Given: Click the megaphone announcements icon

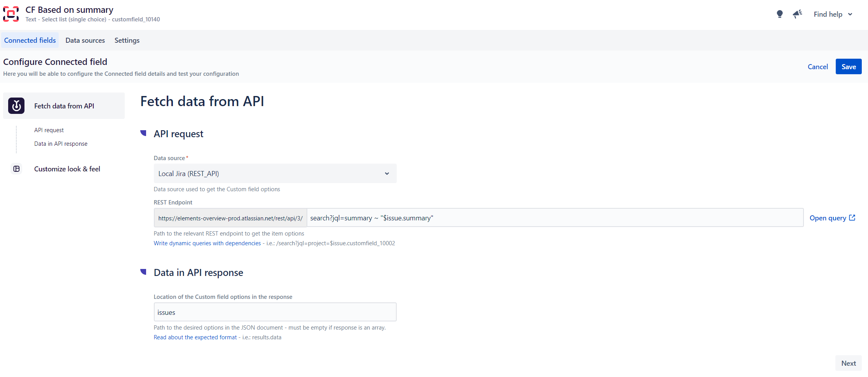Looking at the screenshot, I should pos(797,14).
